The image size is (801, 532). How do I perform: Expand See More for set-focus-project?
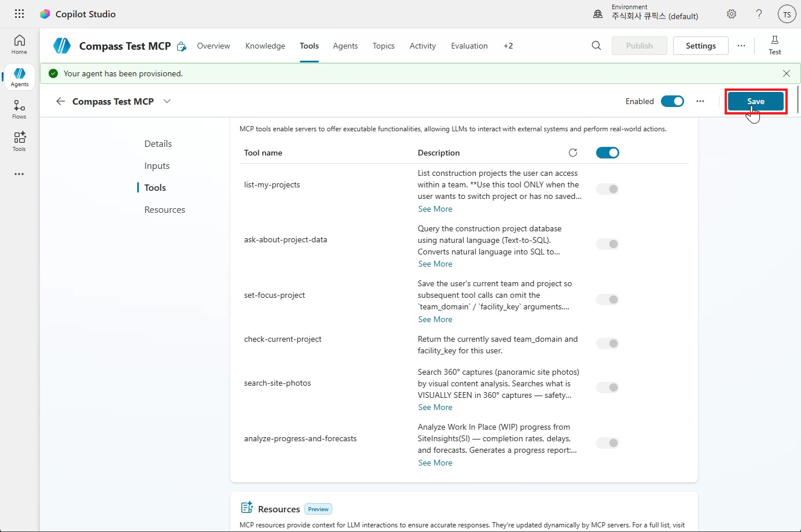pyautogui.click(x=435, y=319)
